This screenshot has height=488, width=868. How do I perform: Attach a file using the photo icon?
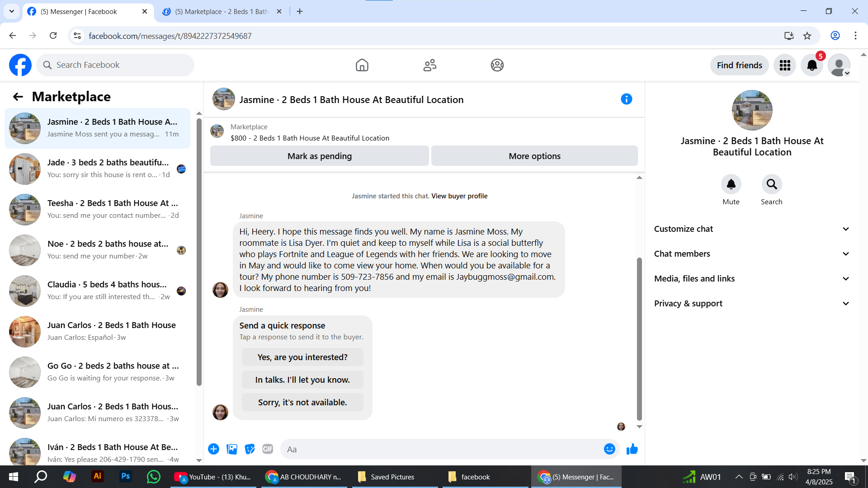[x=232, y=449]
